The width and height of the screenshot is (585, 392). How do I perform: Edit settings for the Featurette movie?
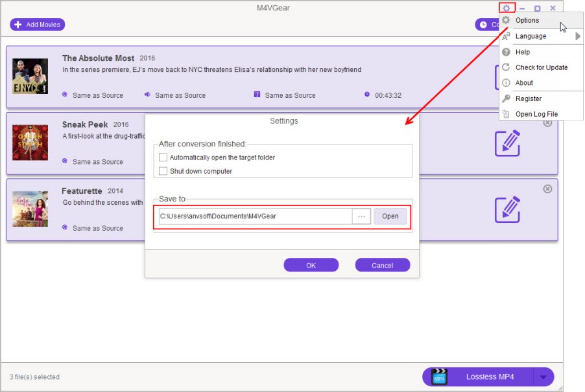507,209
